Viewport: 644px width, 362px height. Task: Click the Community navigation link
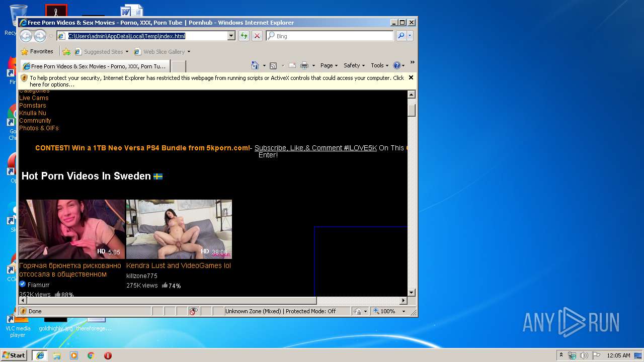35,121
